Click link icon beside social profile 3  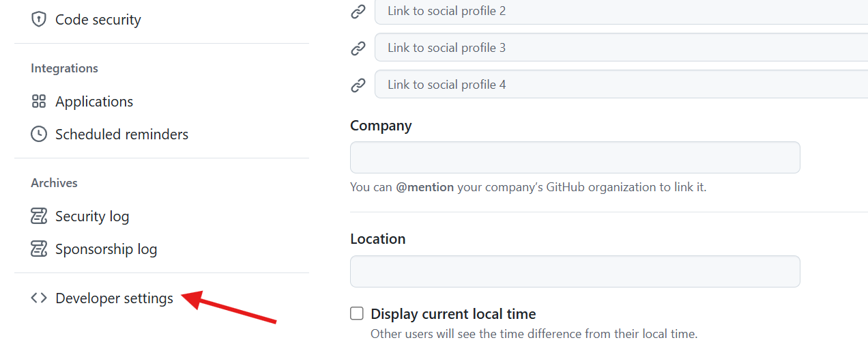tap(358, 48)
